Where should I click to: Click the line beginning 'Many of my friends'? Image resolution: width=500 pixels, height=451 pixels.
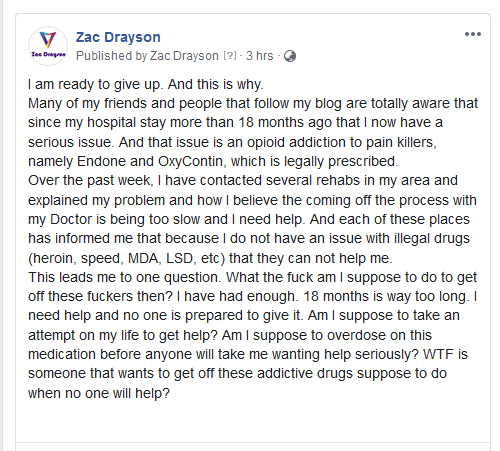[x=253, y=104]
